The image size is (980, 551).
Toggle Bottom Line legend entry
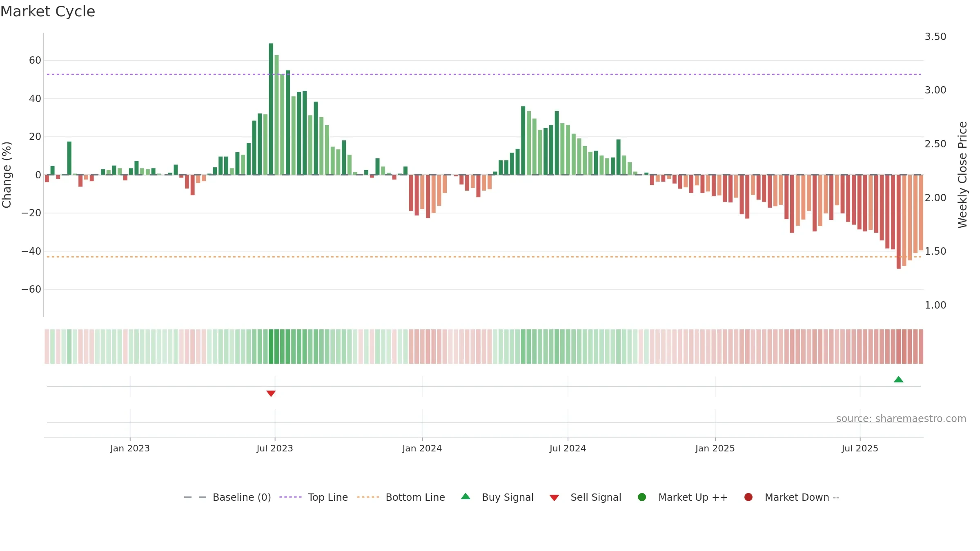(x=401, y=497)
